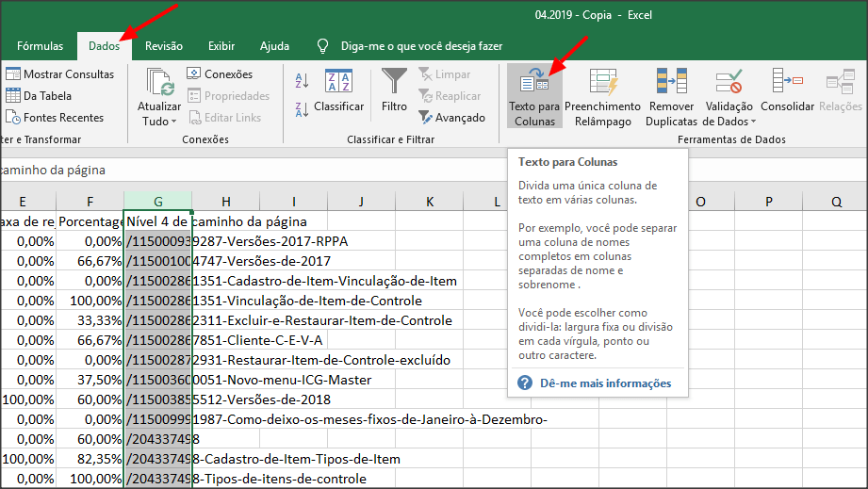Select column Q header
Screen dimensions: 868x489
point(836,202)
